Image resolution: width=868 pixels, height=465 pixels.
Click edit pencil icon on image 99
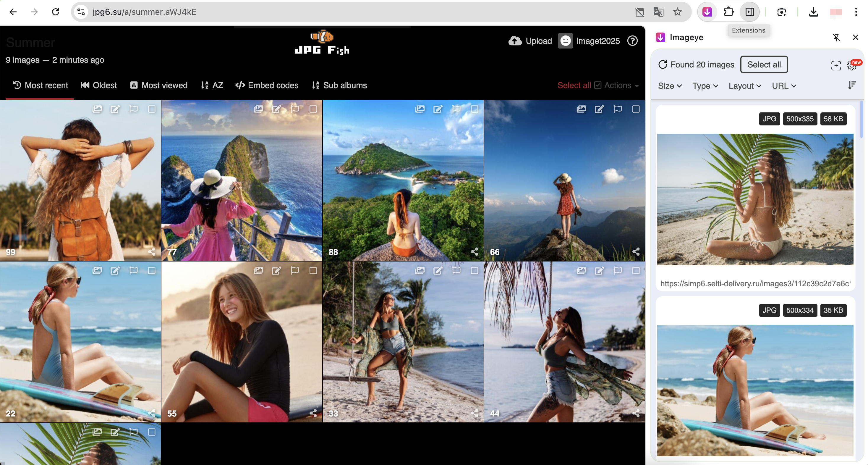coord(115,109)
